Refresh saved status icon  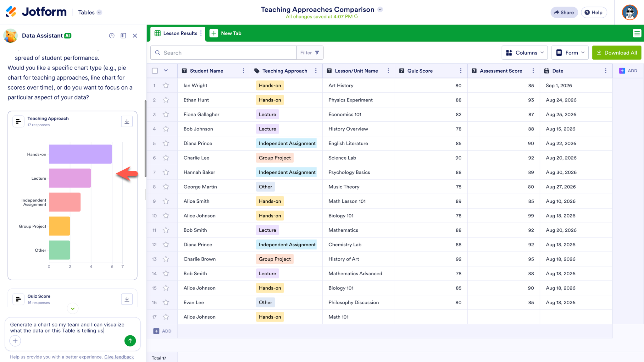click(x=356, y=16)
